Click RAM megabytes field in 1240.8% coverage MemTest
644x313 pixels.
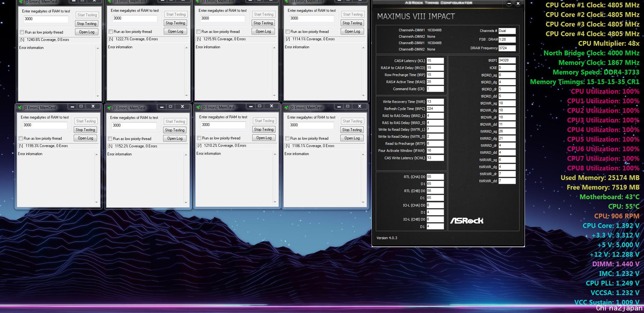pos(45,19)
